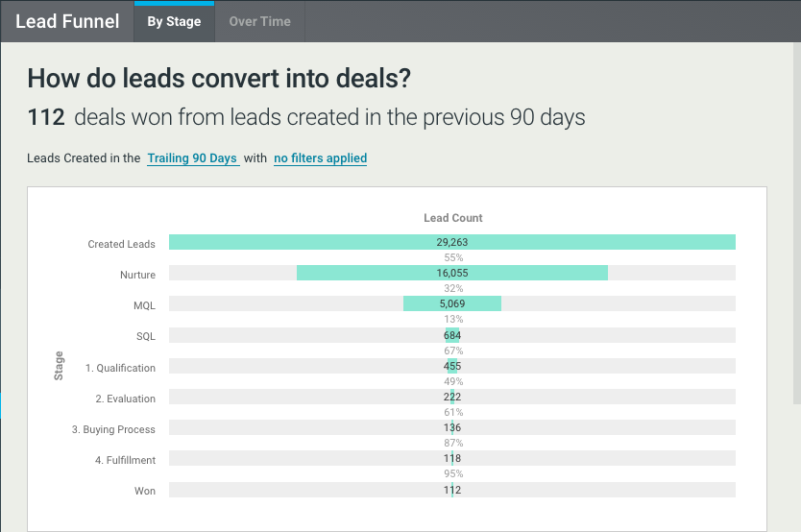
Task: Click the Lead Count axis title
Action: pyautogui.click(x=453, y=218)
